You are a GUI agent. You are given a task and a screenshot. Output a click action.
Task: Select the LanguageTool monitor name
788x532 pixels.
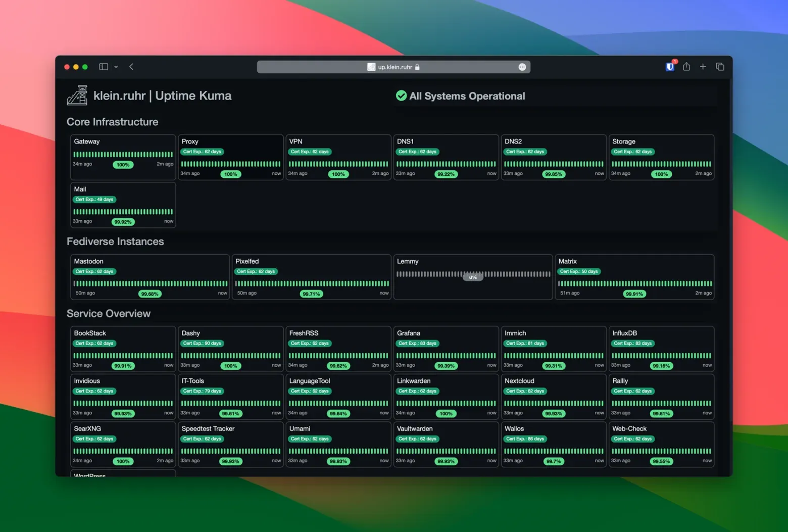pos(310,381)
